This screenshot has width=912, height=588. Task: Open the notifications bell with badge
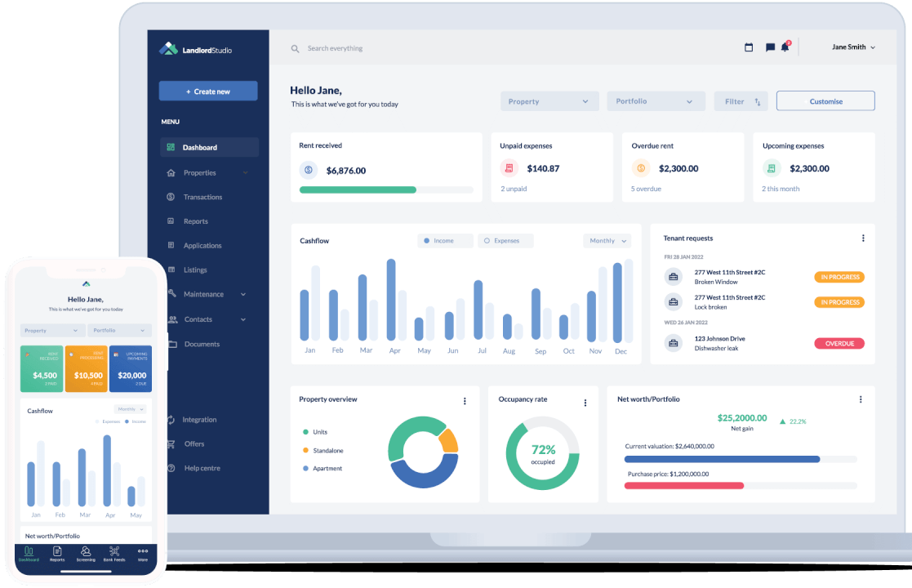[785, 47]
